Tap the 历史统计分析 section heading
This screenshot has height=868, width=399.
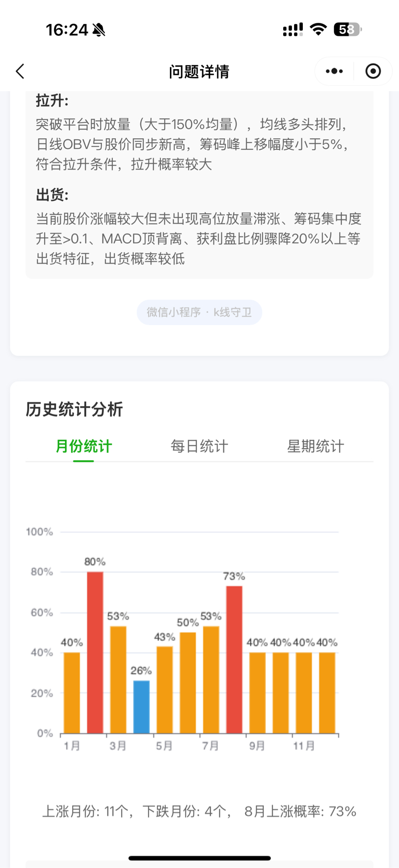tap(74, 409)
